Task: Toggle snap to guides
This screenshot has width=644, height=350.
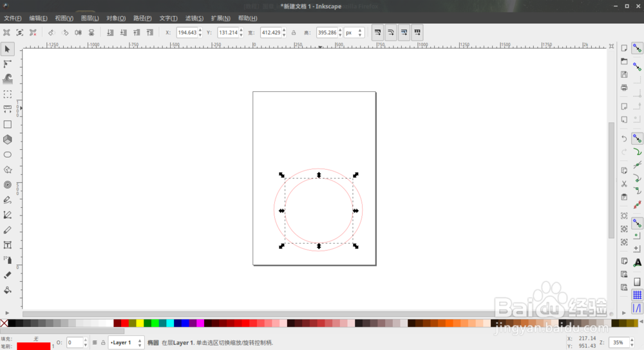Action: tap(637, 308)
